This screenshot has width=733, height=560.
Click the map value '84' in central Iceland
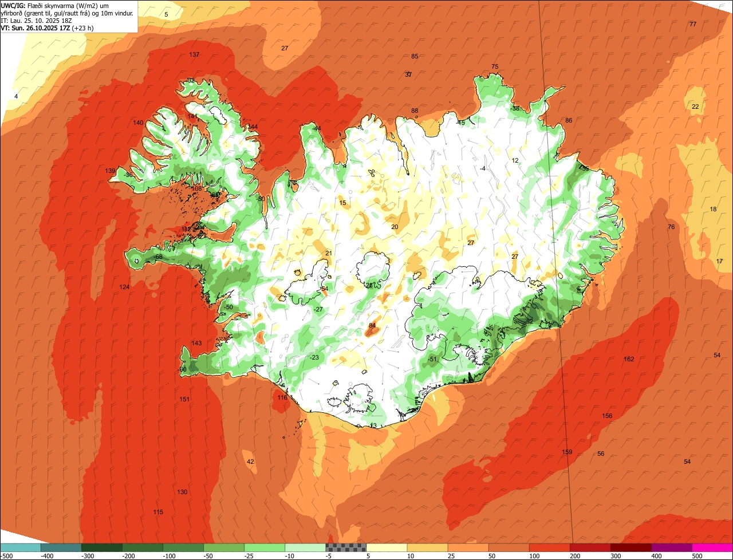click(372, 325)
